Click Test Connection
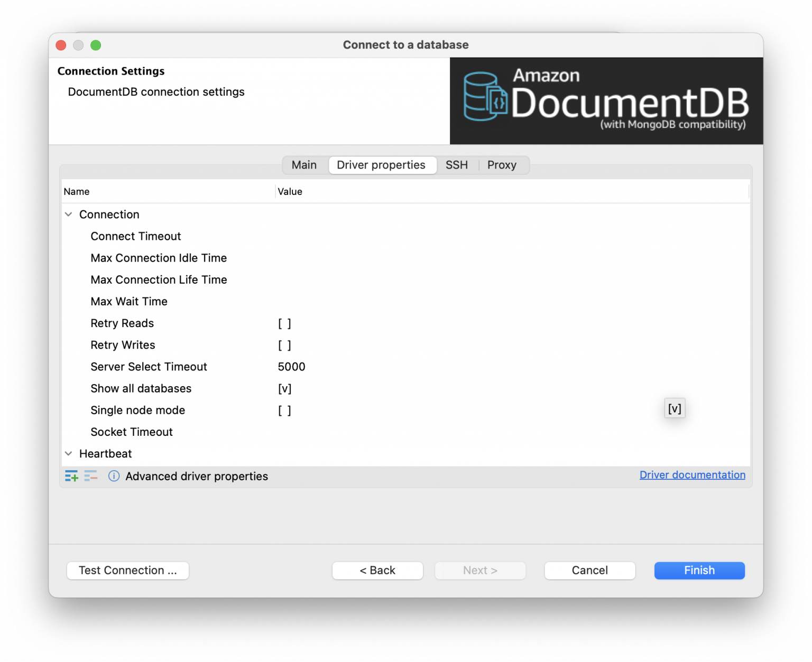This screenshot has width=812, height=662. pyautogui.click(x=127, y=570)
